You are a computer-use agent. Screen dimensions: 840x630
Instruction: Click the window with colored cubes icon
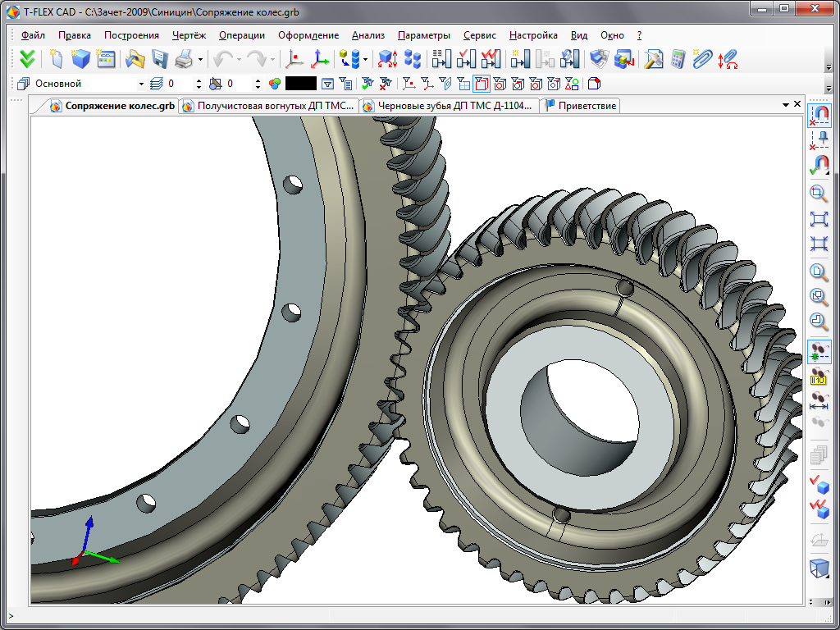coord(623,59)
